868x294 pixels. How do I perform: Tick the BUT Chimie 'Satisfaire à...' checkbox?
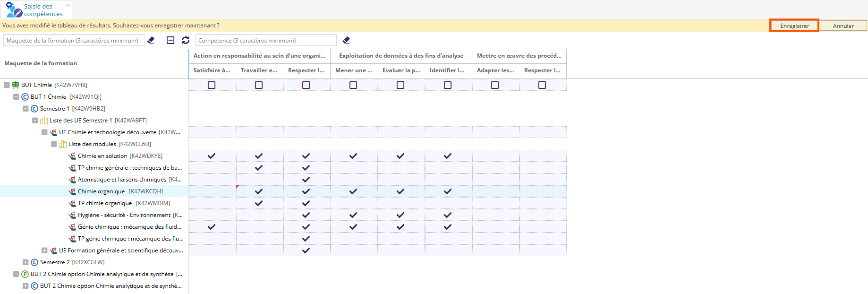click(212, 85)
